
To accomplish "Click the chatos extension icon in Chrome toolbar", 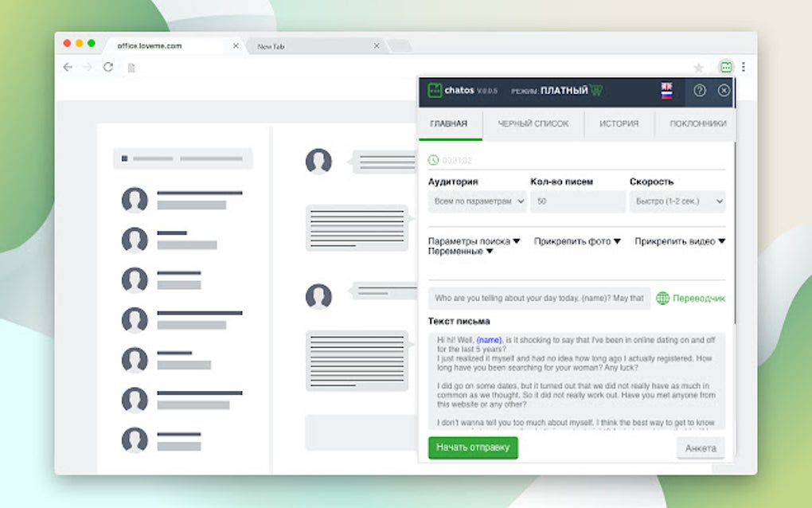I will 725,67.
